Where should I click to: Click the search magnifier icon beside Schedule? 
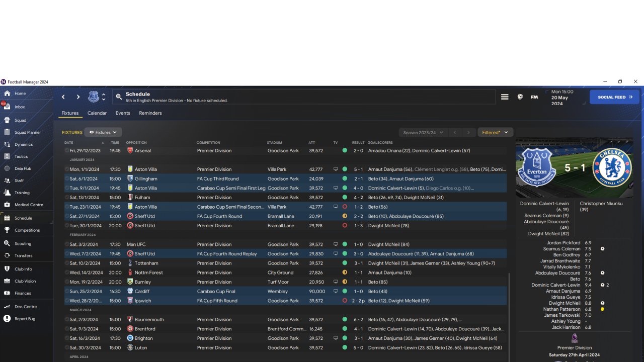click(119, 97)
